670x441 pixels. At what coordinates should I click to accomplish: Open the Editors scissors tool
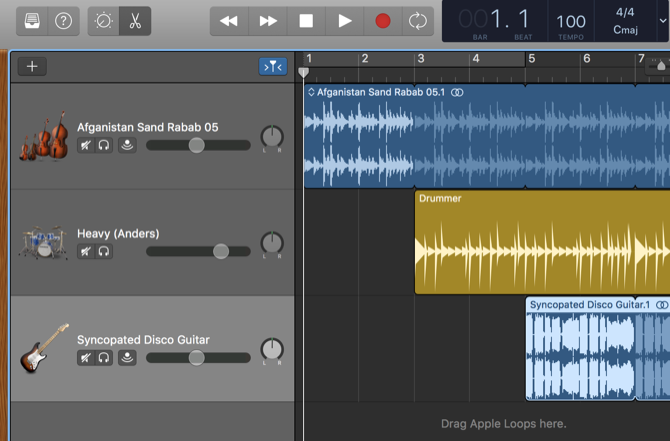135,20
